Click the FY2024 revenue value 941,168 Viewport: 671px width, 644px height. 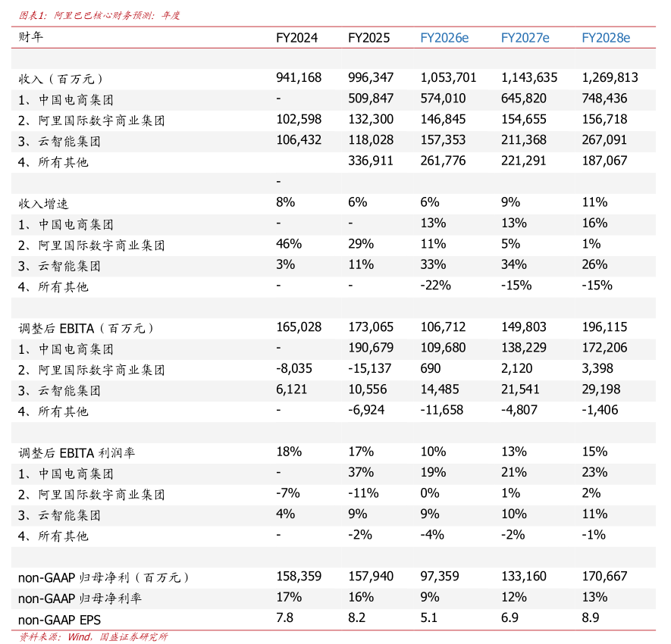point(299,78)
